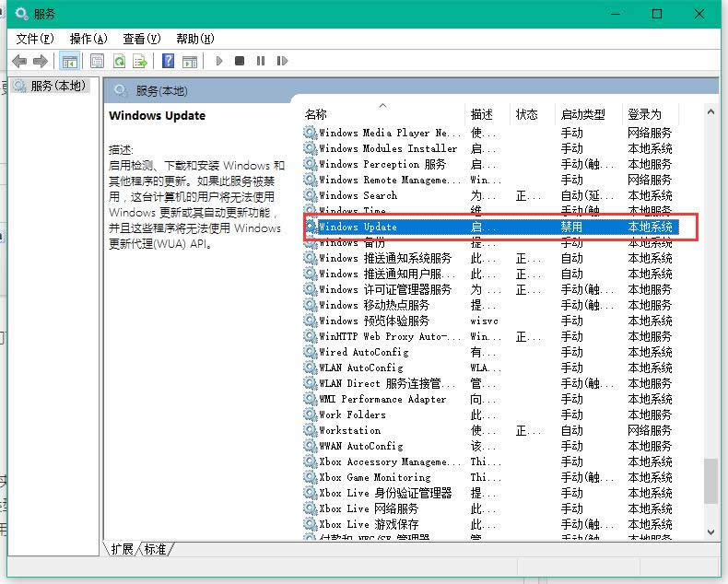Screen dimensions: 728x584
Task: Switch to the 扩展 tab
Action: coord(123,549)
